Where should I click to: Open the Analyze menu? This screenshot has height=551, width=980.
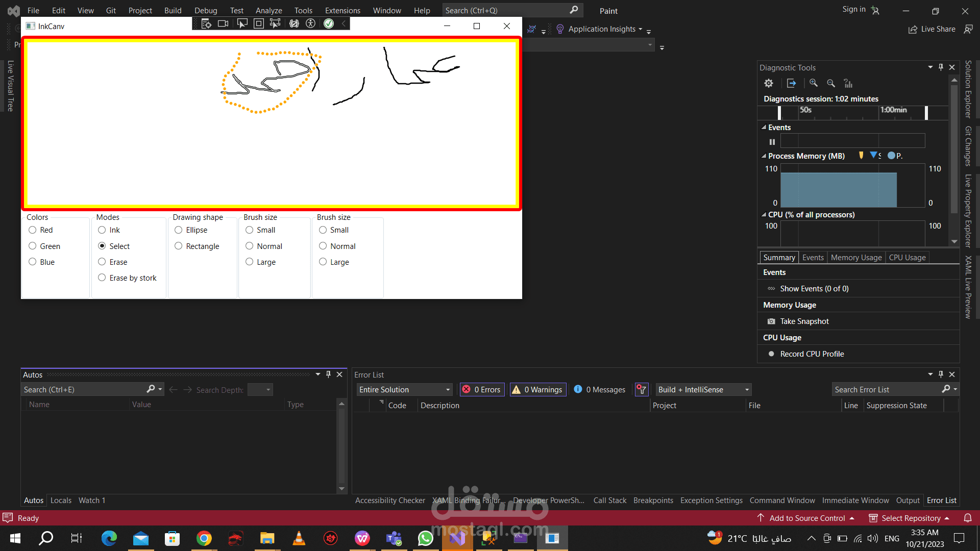(269, 10)
